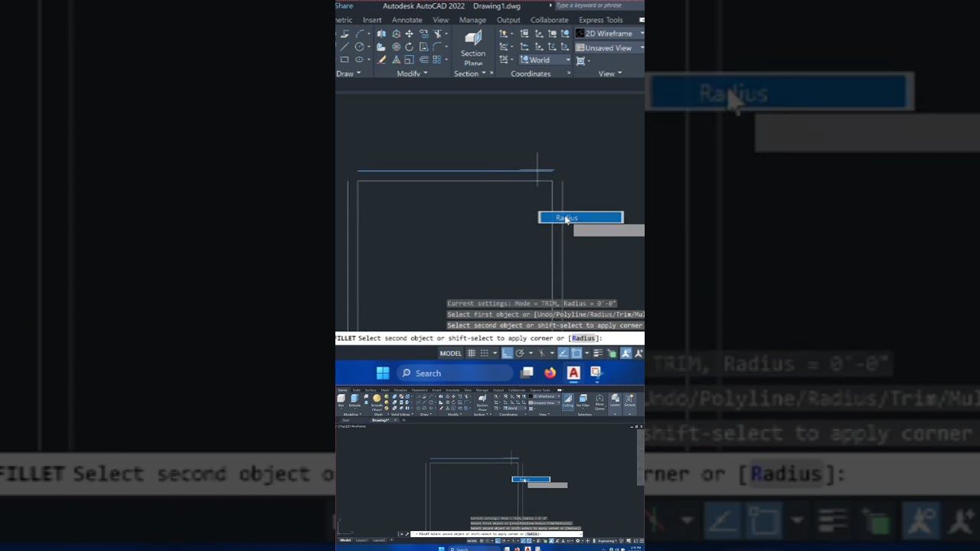Open the Collaborate ribbon tab in enlarged view

[x=550, y=20]
